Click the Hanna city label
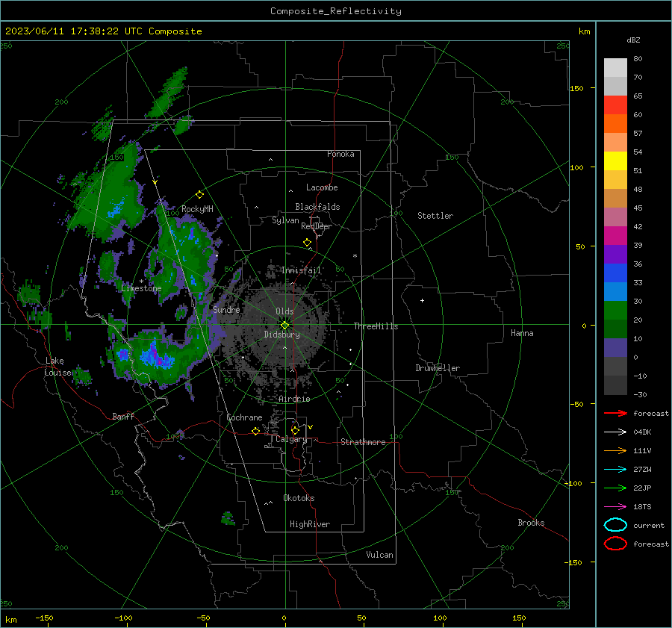This screenshot has width=672, height=628. click(x=522, y=333)
